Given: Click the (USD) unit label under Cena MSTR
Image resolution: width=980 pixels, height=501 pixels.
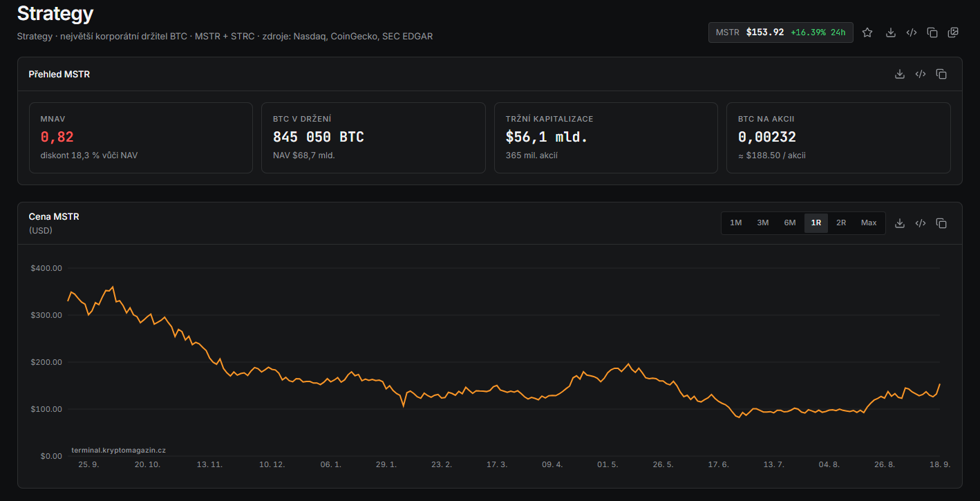Looking at the screenshot, I should (41, 230).
